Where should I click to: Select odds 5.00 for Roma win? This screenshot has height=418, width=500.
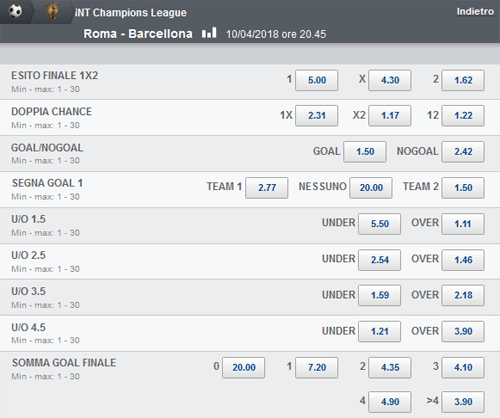click(x=317, y=80)
